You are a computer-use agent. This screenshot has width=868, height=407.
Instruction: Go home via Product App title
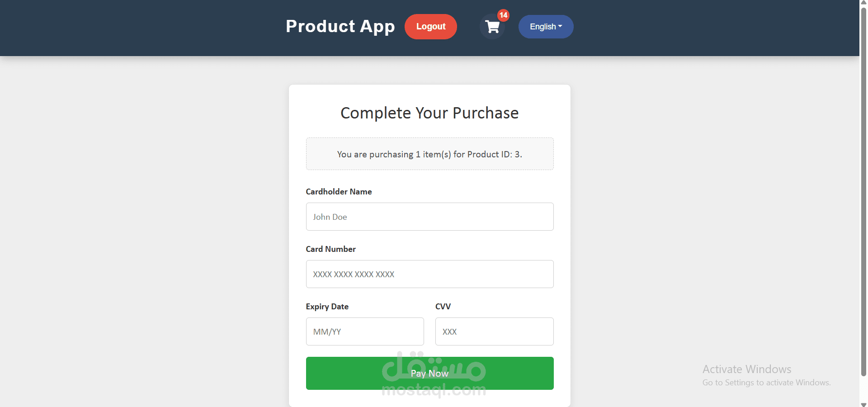340,26
